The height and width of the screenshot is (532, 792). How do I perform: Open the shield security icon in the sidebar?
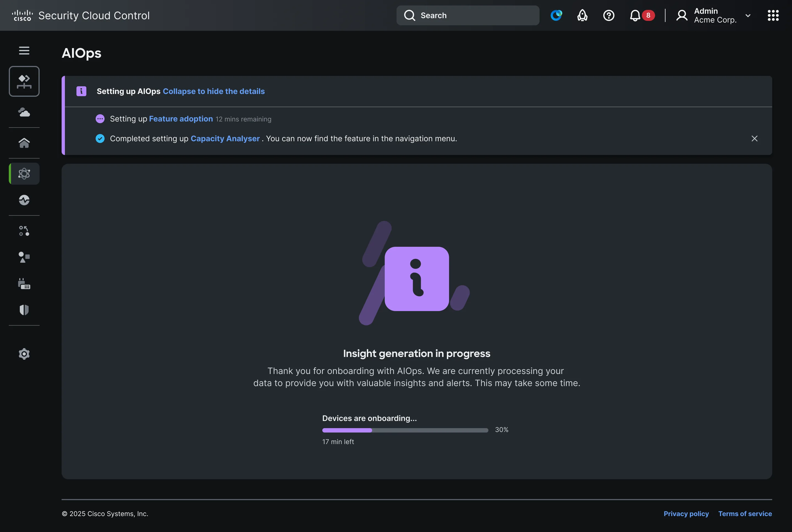tap(24, 310)
